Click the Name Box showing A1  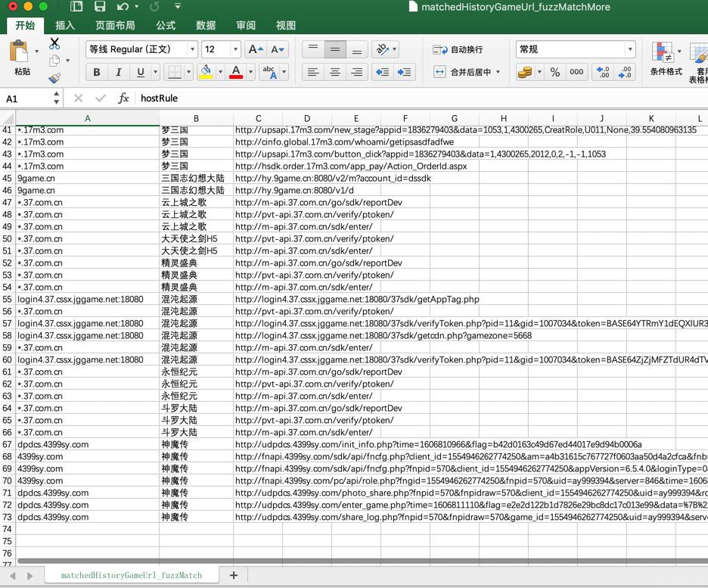(26, 98)
